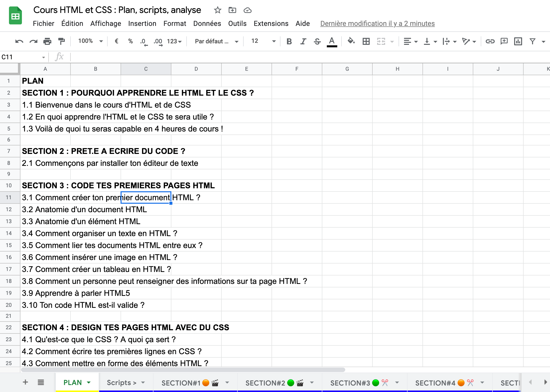Screen dimensions: 550x392
Task: Star this spreadsheet document
Action: [217, 10]
